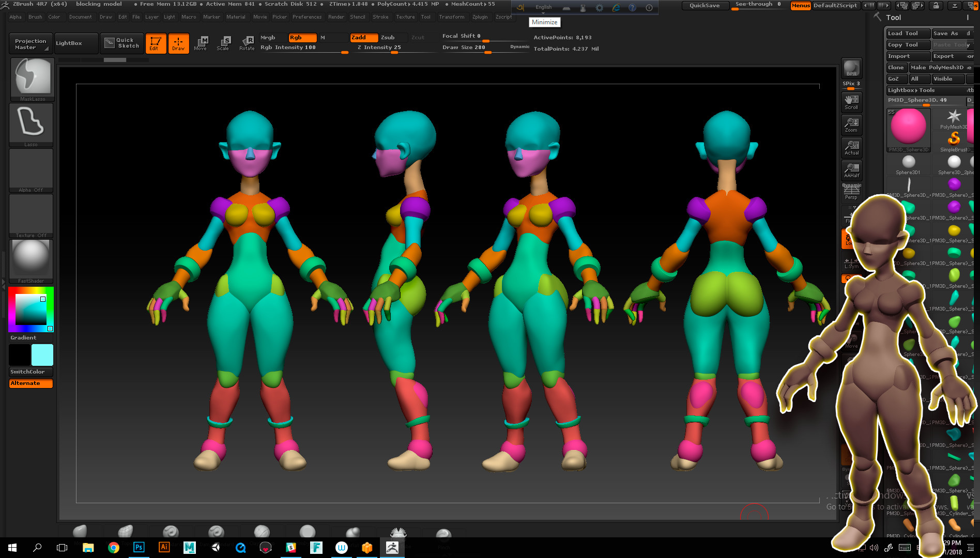Open the FastShader material picker
Image resolution: width=980 pixels, height=558 pixels.
pos(31,261)
